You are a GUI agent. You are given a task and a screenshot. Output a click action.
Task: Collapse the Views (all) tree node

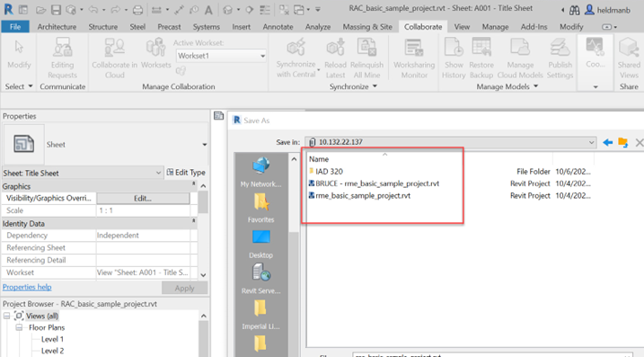point(6,316)
